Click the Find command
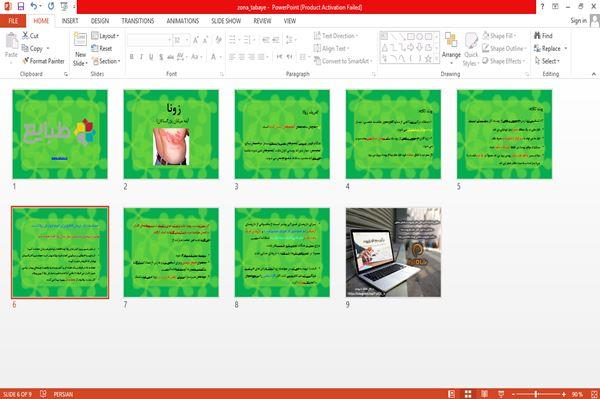 pos(543,36)
